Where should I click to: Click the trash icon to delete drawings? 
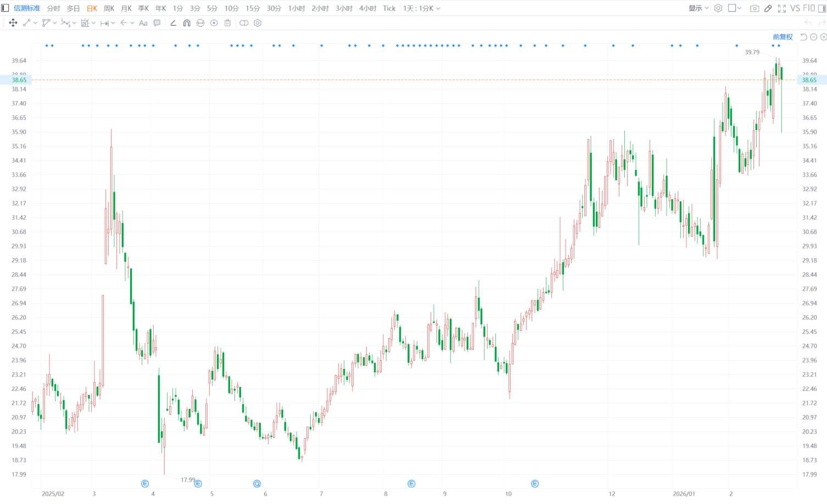click(227, 23)
